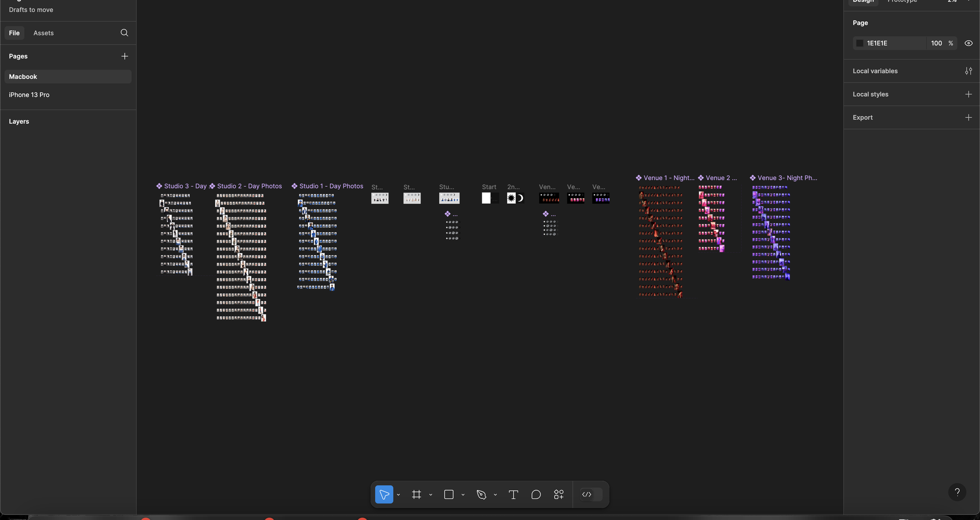Click the Pages section header
The height and width of the screenshot is (520, 980).
[18, 56]
